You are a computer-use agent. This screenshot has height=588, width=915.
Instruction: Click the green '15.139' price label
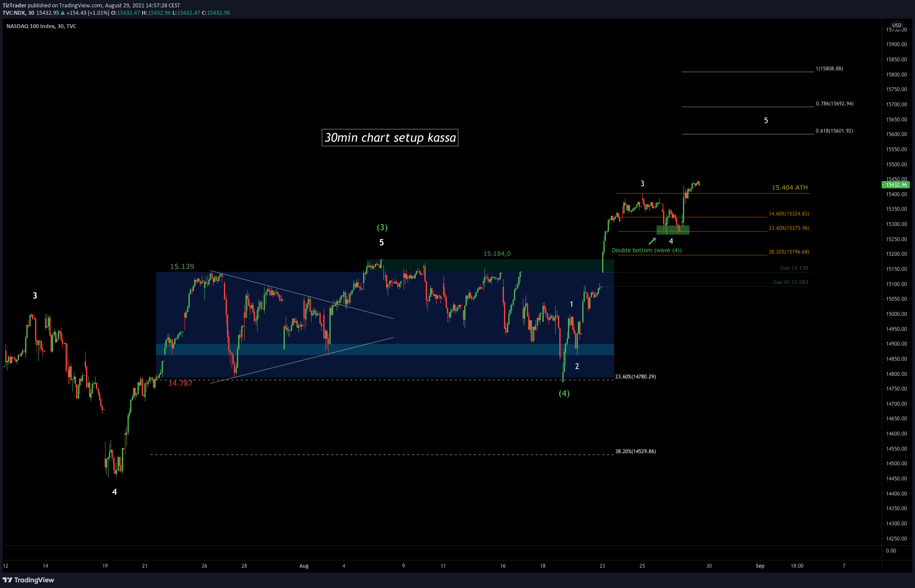click(182, 267)
